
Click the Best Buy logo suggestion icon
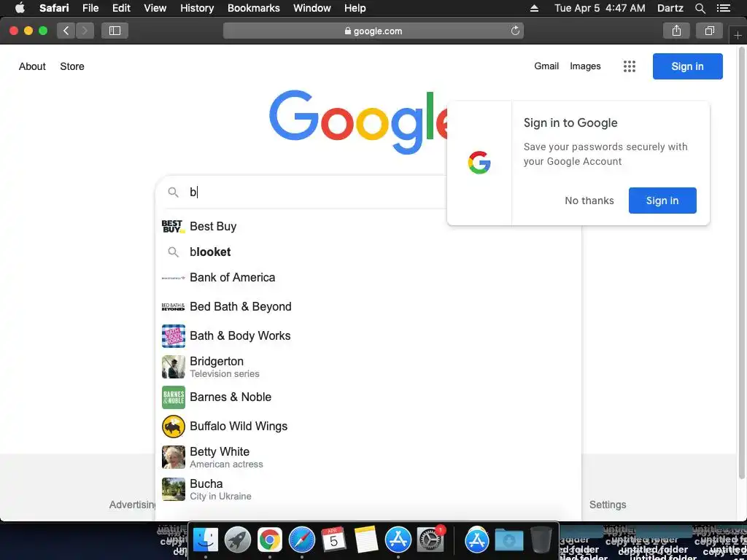click(174, 226)
